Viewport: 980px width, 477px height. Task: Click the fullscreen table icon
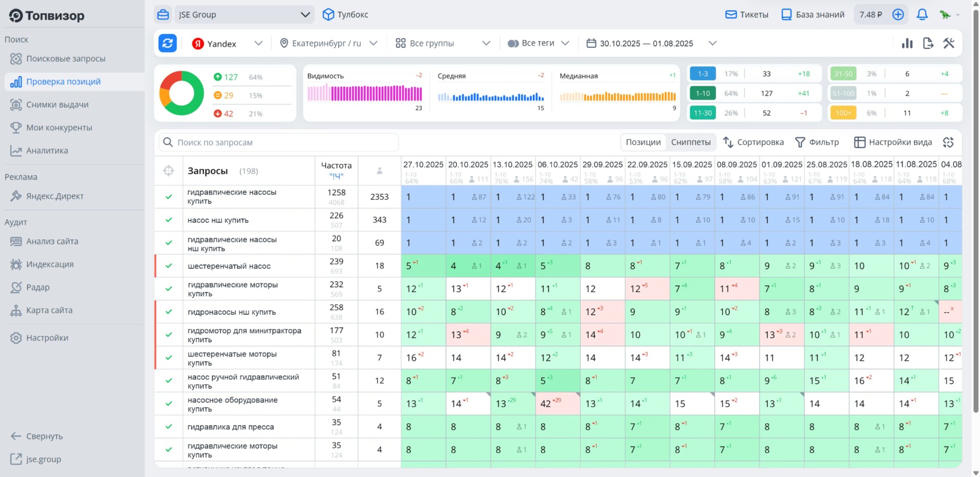[x=948, y=142]
